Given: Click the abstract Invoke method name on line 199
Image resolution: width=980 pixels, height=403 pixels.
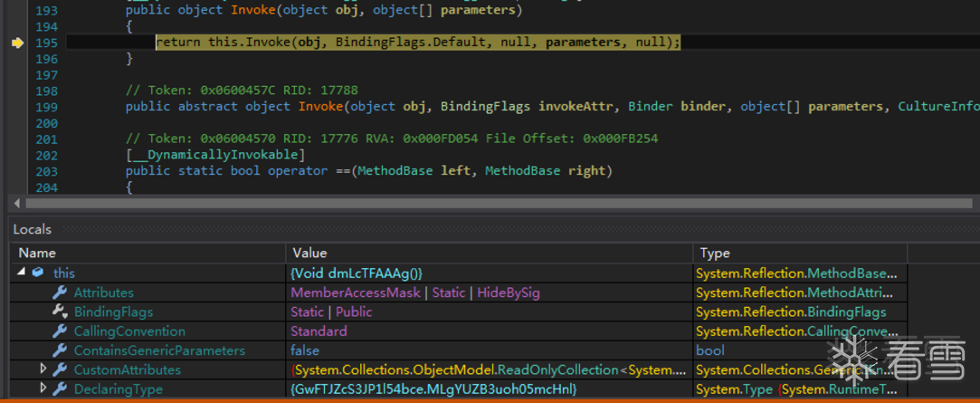Looking at the screenshot, I should [x=320, y=106].
